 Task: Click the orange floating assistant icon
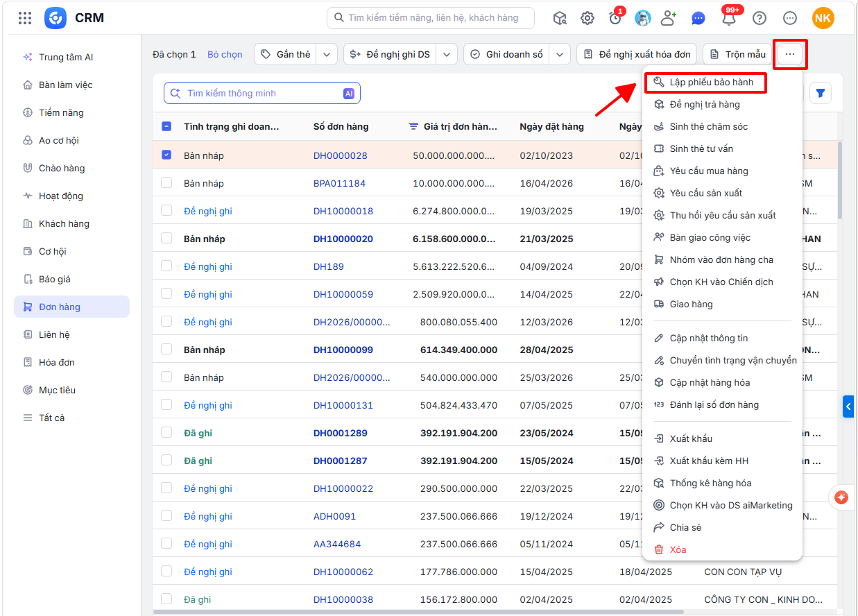click(x=841, y=497)
